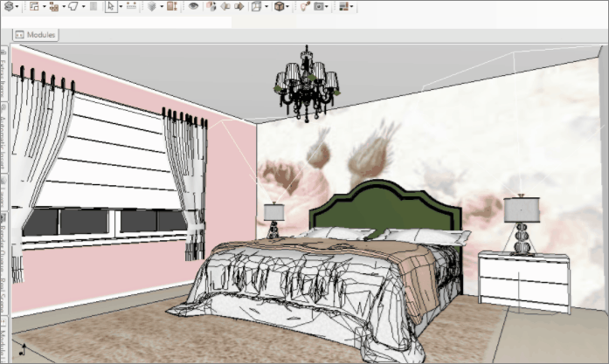The height and width of the screenshot is (364, 609).
Task: Expand dropdown arrow next to wireframe cube
Action: coord(267,6)
